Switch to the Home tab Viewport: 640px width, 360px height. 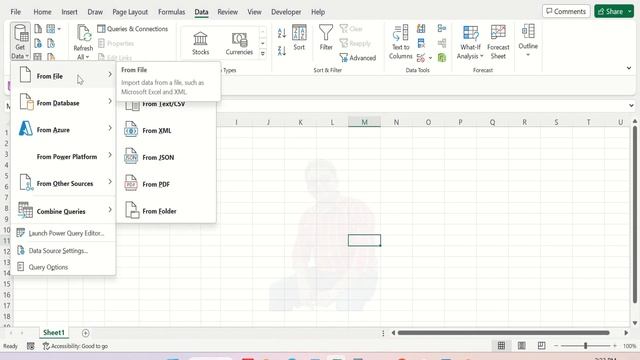coord(42,12)
